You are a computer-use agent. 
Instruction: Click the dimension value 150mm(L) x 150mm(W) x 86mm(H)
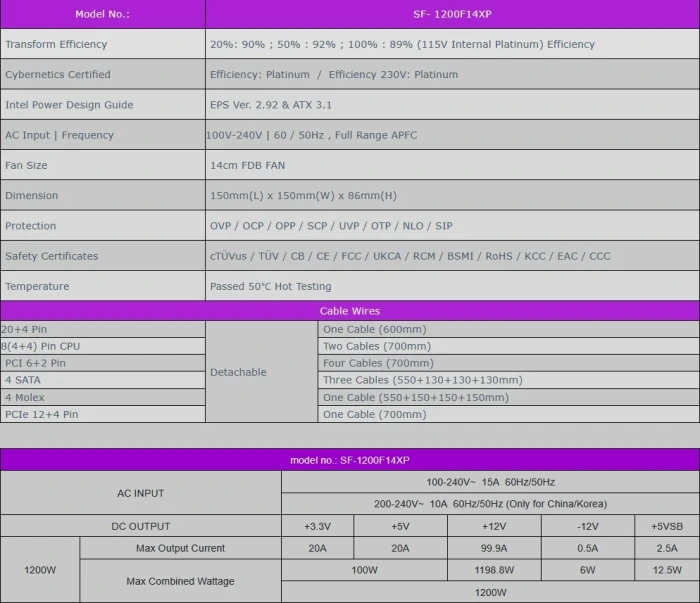(303, 196)
